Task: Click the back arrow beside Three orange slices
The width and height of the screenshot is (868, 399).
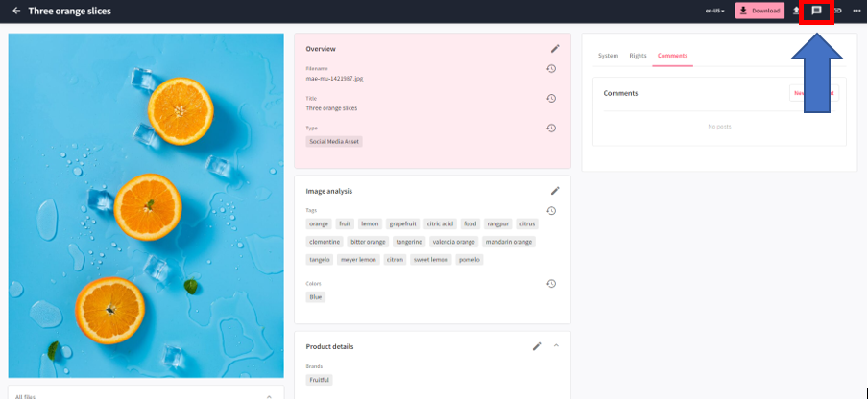Action: pos(16,11)
